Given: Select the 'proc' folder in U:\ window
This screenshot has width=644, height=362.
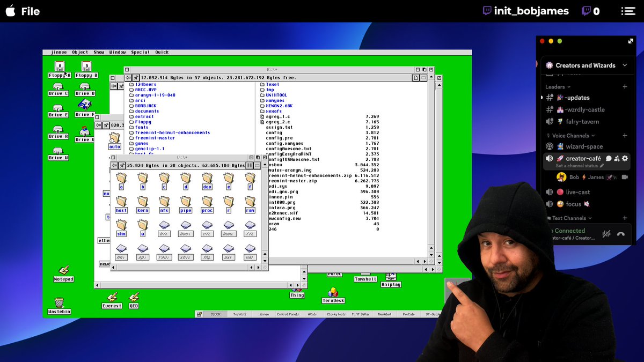Looking at the screenshot, I should pos(207,204).
